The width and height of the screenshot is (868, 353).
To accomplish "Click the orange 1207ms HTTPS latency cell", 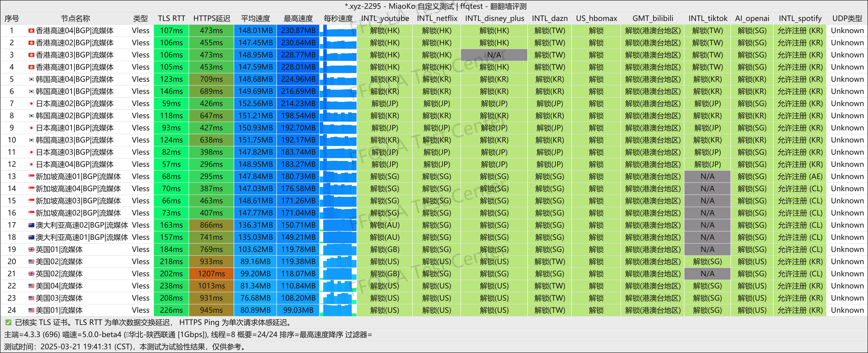I will click(x=211, y=274).
